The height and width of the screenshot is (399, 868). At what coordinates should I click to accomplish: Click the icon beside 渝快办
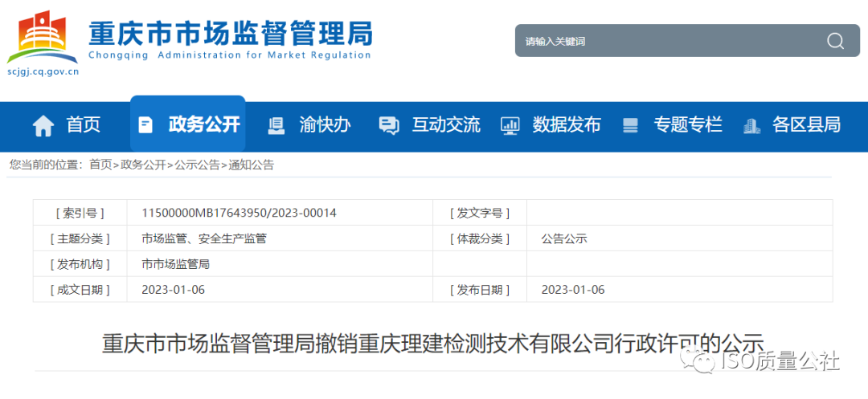pos(276,125)
